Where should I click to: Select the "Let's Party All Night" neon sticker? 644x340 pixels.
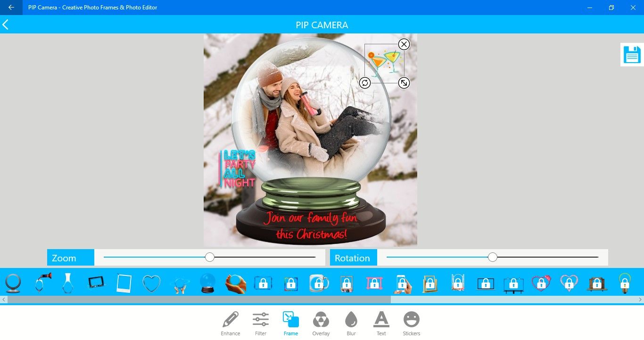238,168
